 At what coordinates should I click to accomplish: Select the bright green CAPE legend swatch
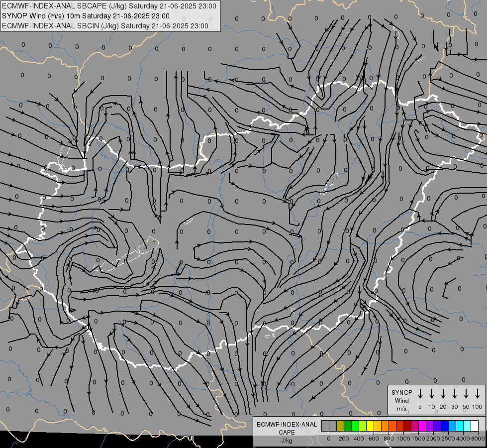(355, 426)
